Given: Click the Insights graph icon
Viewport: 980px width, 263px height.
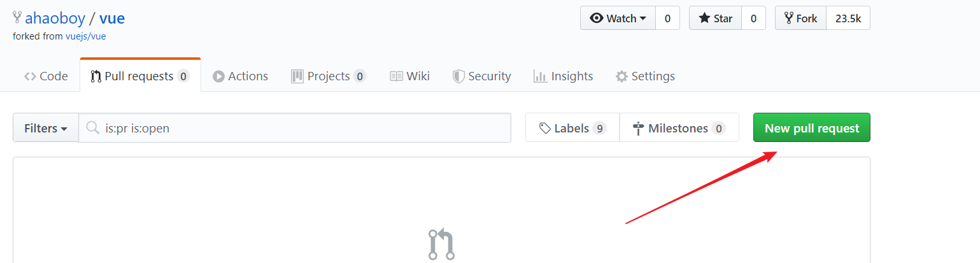Looking at the screenshot, I should (540, 76).
